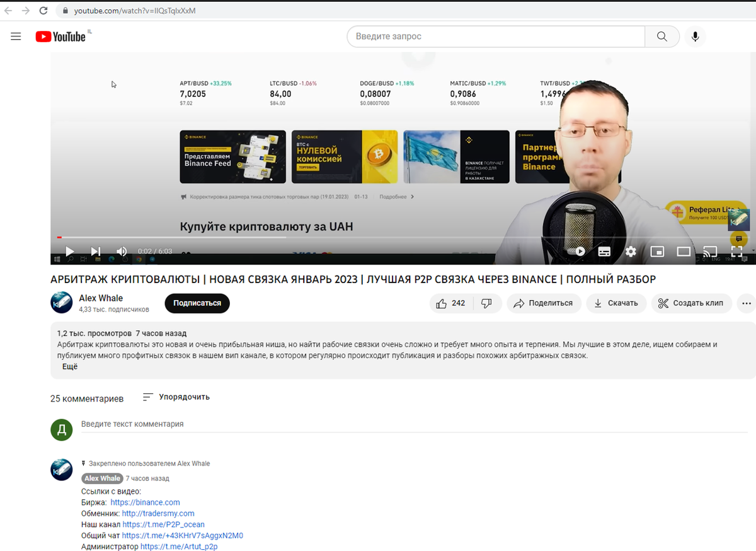The height and width of the screenshot is (551, 756).
Task: Skip to next video button
Action: pos(96,252)
